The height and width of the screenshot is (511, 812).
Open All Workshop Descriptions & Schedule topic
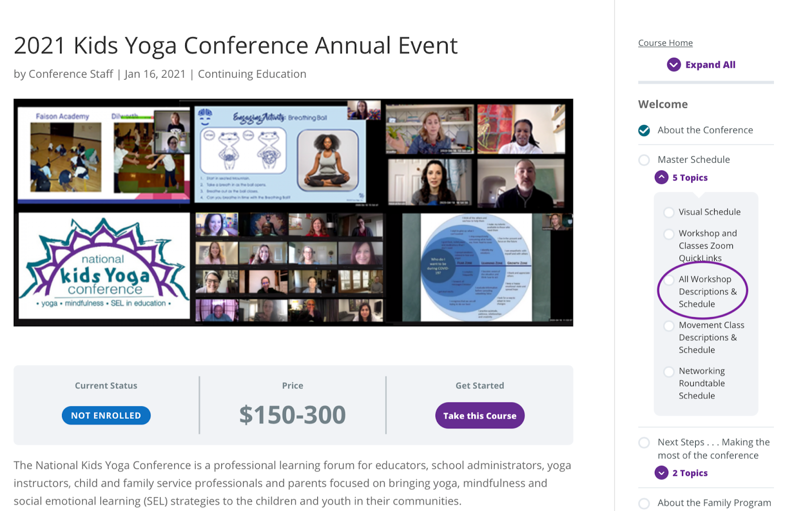707,292
